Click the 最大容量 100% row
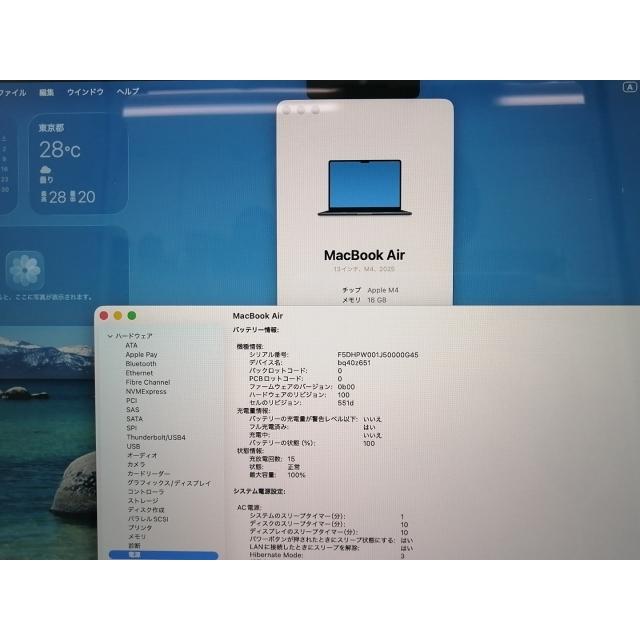This screenshot has width=640, height=640. (277, 475)
